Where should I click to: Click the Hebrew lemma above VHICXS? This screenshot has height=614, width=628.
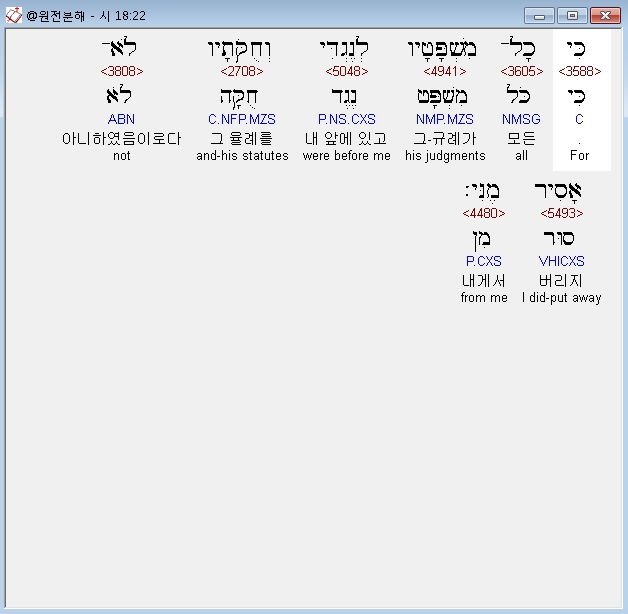click(x=559, y=238)
